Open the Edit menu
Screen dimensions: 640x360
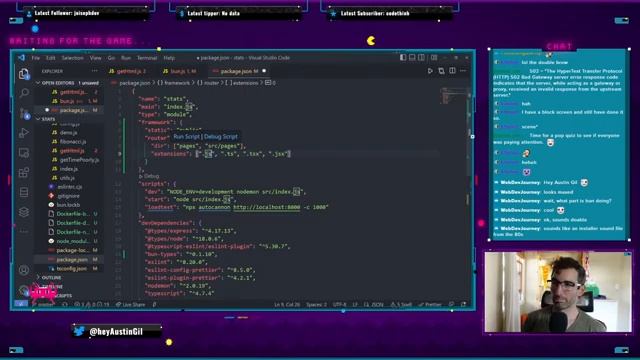tap(51, 58)
